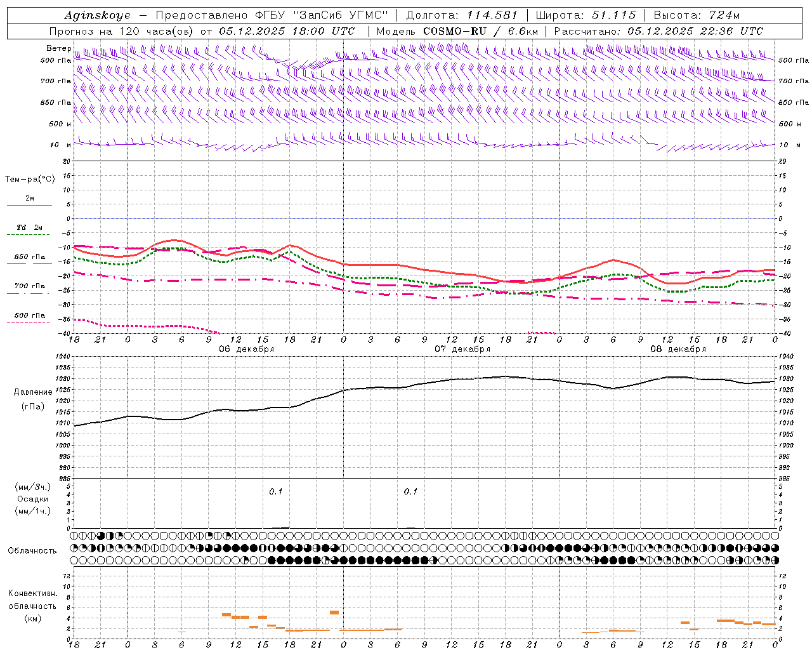Click the date label 06 декабря

[x=246, y=349]
